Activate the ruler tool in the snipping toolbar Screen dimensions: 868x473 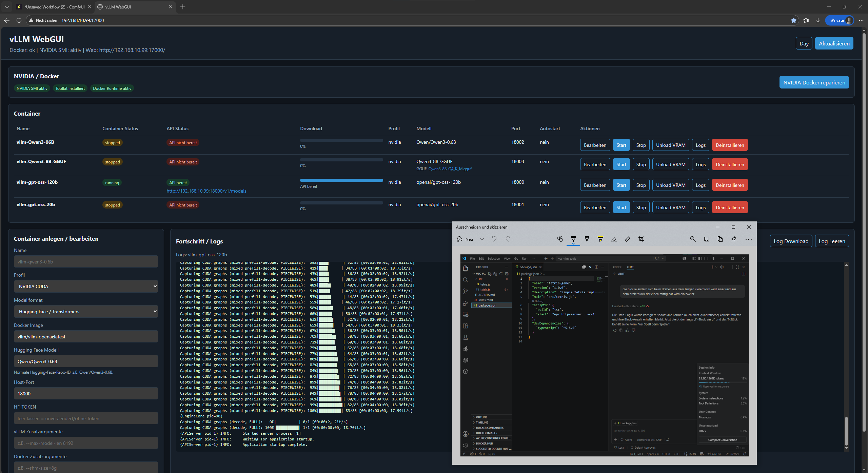pyautogui.click(x=627, y=239)
